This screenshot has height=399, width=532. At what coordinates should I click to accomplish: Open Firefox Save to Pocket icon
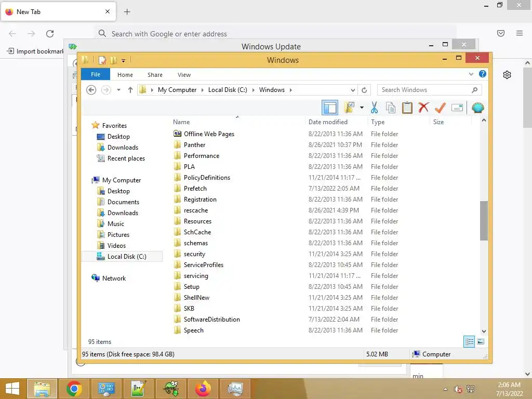(x=500, y=33)
